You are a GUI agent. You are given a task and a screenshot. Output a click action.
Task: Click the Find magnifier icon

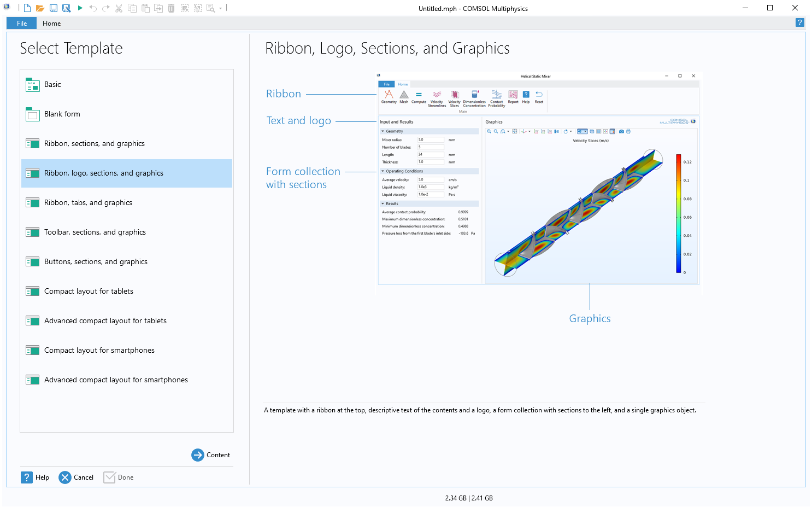(x=211, y=8)
